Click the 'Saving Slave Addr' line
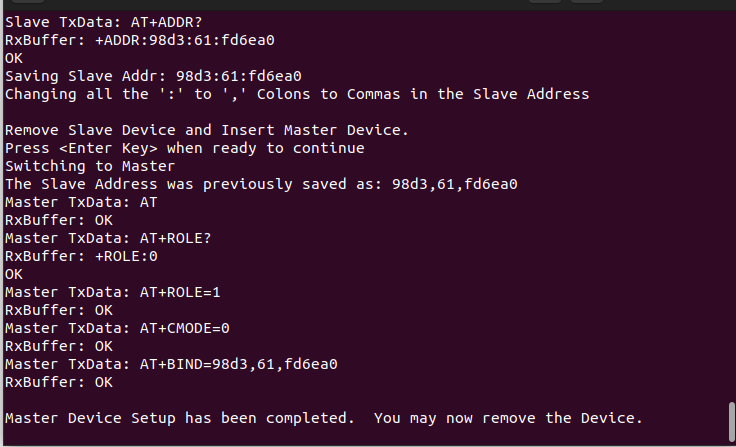736x447 pixels. pyautogui.click(x=153, y=76)
